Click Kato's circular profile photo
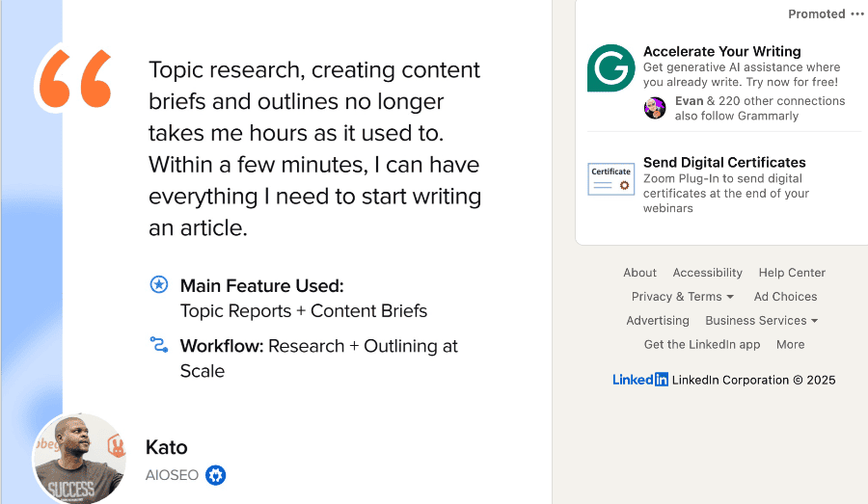The width and height of the screenshot is (868, 504). 79,459
